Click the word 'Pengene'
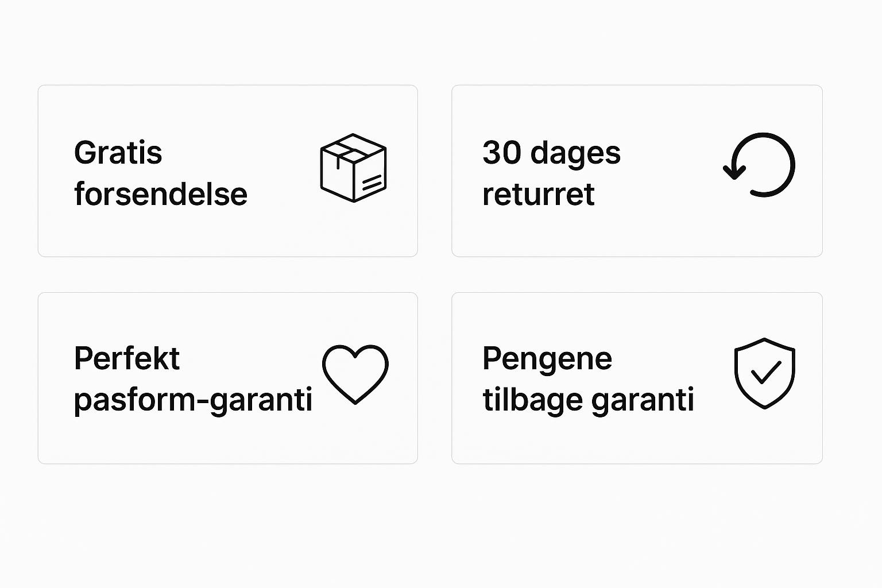 click(547, 359)
